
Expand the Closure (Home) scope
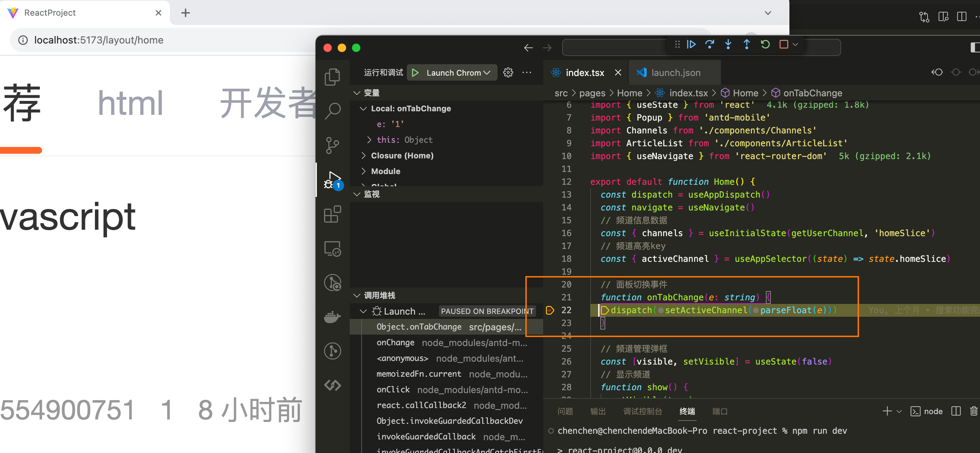point(363,156)
